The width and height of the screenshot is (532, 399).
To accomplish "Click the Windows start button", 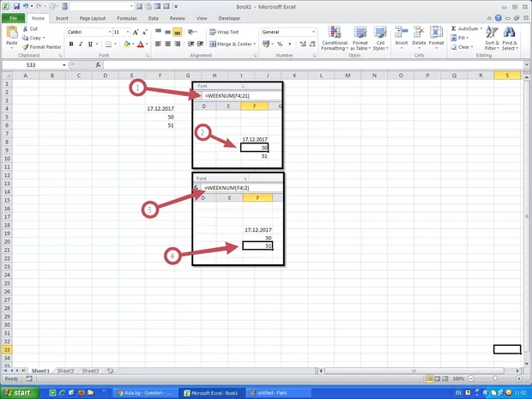I will click(21, 392).
